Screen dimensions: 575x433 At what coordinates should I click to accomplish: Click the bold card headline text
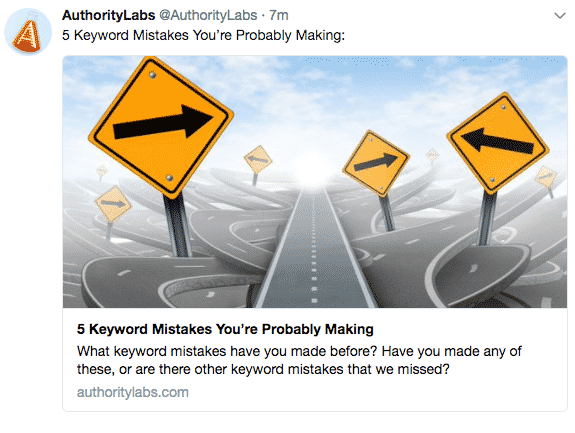pos(225,329)
